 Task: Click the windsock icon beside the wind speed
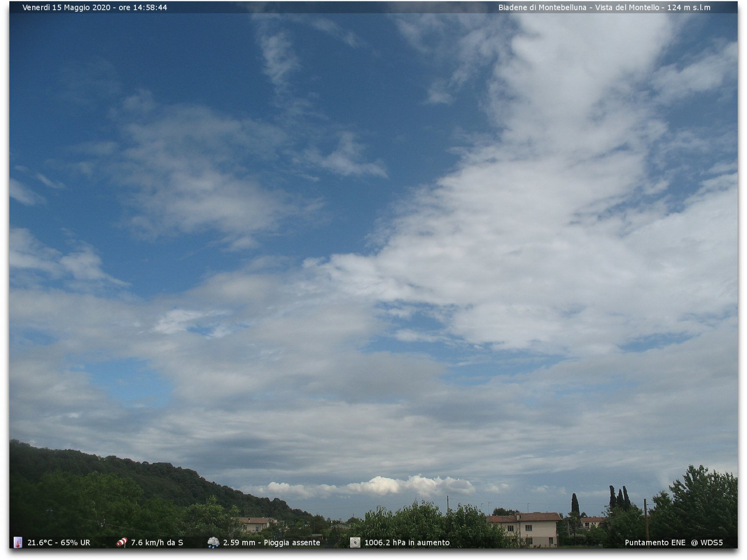pyautogui.click(x=121, y=542)
